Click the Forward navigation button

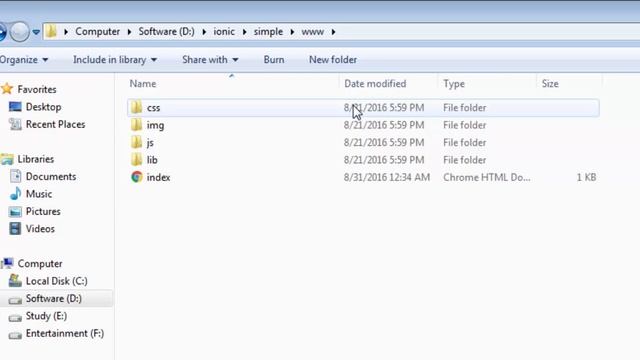pyautogui.click(x=19, y=31)
